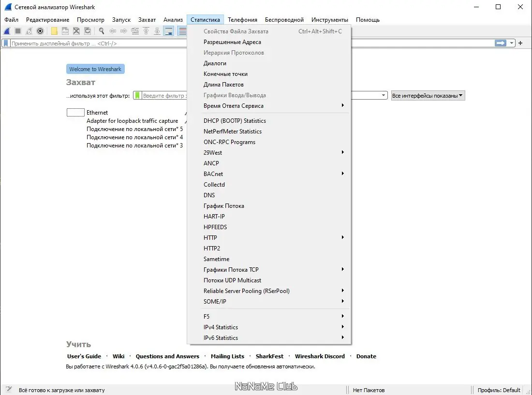The image size is (532, 395).
Task: Open the capture filter dropdown arrow
Action: click(x=384, y=95)
